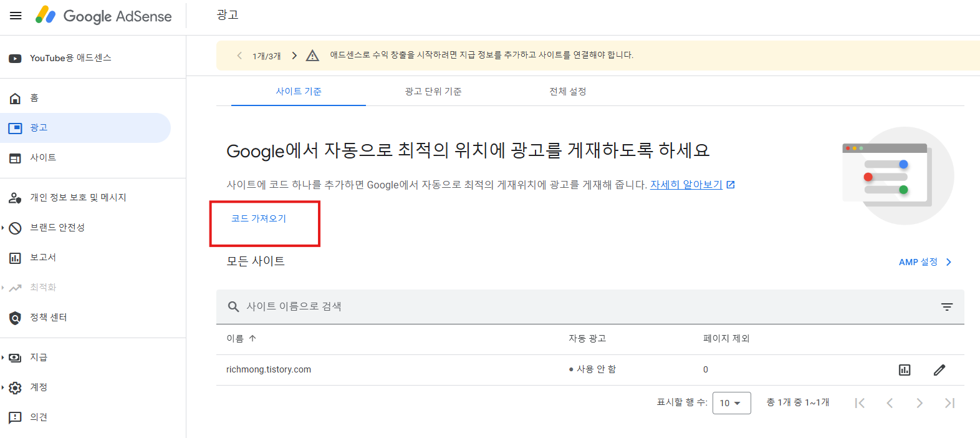This screenshot has height=438, width=980.
Task: Go to previous page of results
Action: 890,403
